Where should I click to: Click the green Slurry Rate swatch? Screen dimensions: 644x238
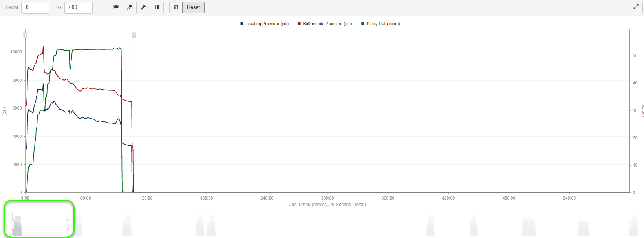[x=363, y=24]
